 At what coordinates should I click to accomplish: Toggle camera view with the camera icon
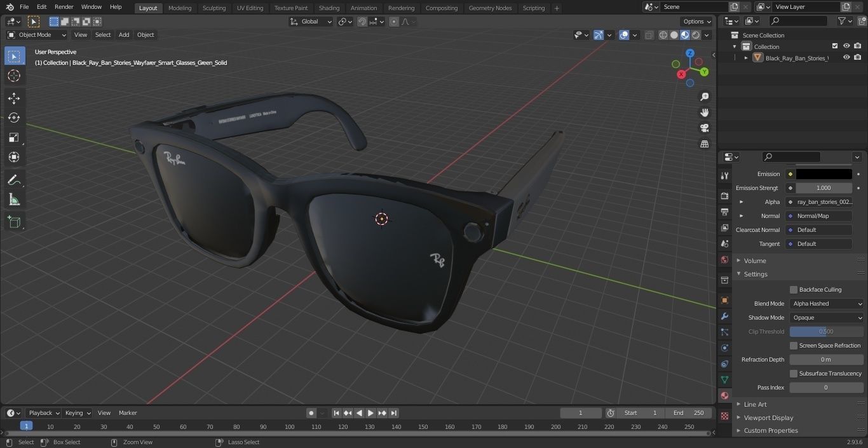[x=705, y=128]
